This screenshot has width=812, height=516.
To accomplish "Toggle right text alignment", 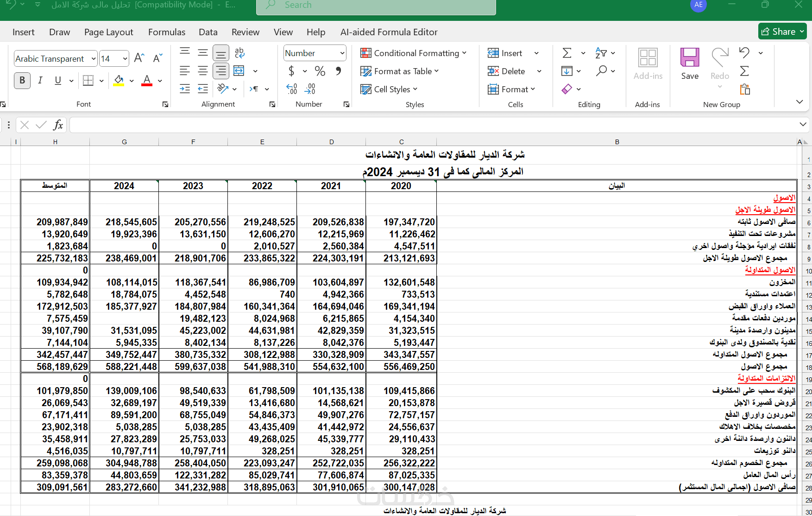I will (x=221, y=71).
